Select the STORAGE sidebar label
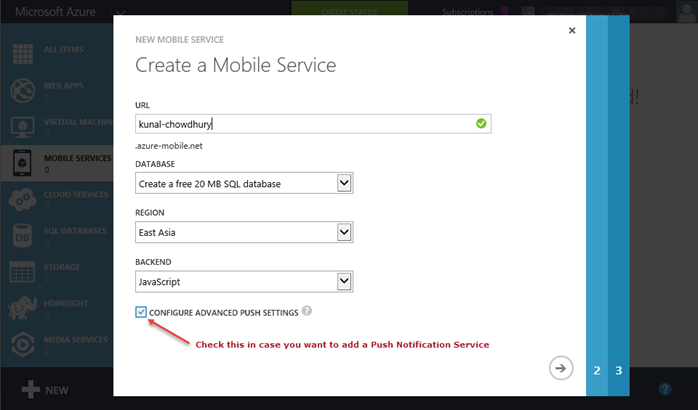698x410 pixels. click(x=62, y=267)
